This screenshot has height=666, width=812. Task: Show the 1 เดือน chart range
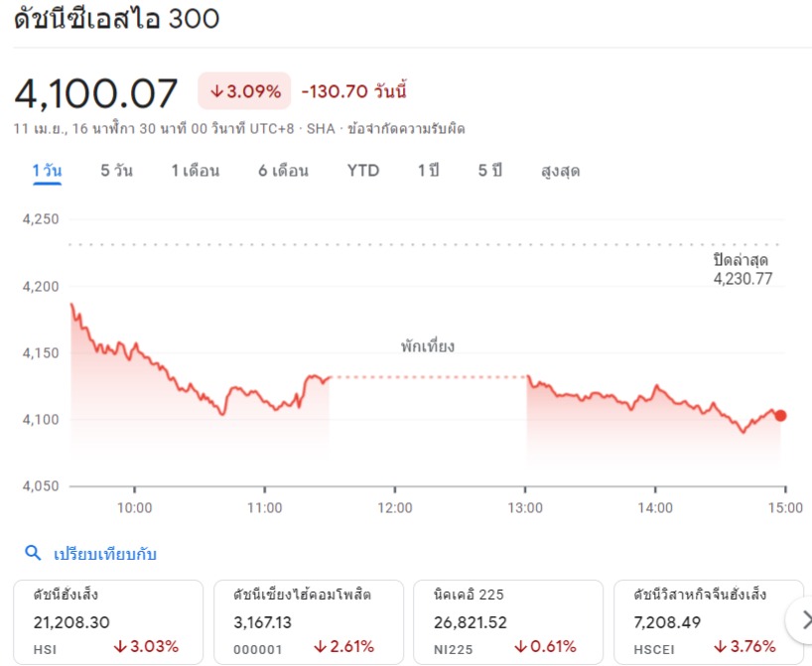(196, 171)
